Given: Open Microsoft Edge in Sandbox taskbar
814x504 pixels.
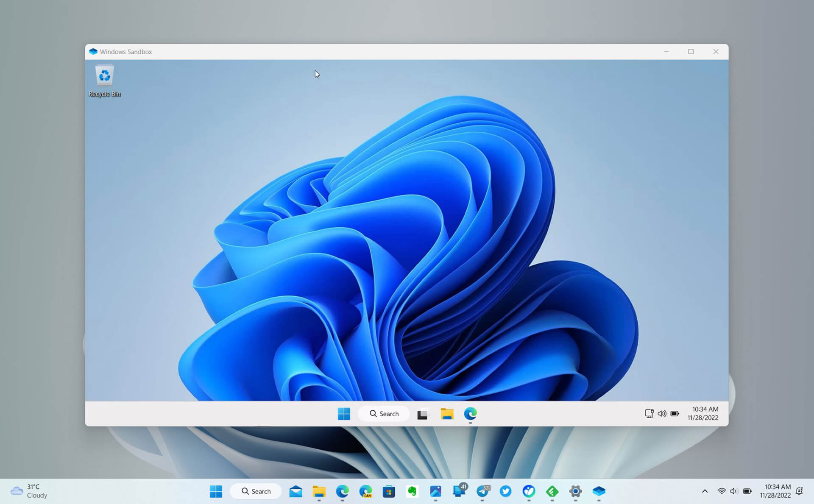Looking at the screenshot, I should pos(470,413).
